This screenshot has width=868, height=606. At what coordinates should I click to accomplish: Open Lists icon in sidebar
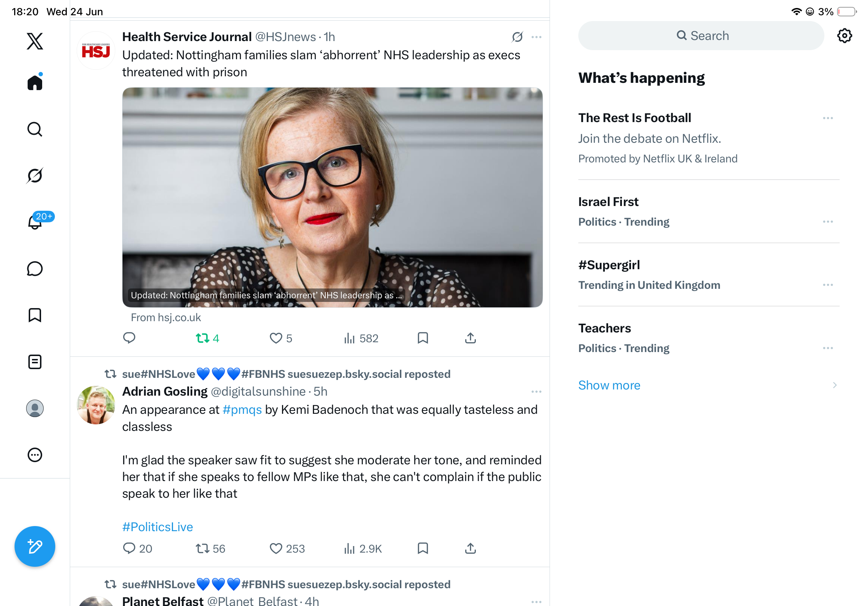(x=35, y=361)
